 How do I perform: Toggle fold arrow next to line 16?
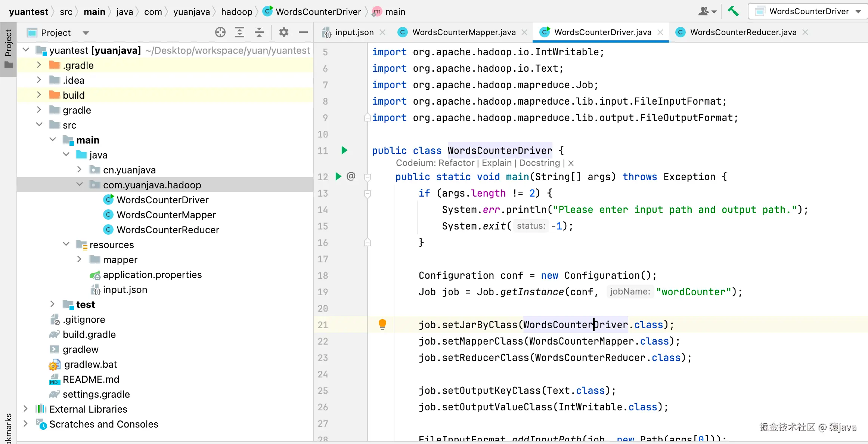pos(368,243)
